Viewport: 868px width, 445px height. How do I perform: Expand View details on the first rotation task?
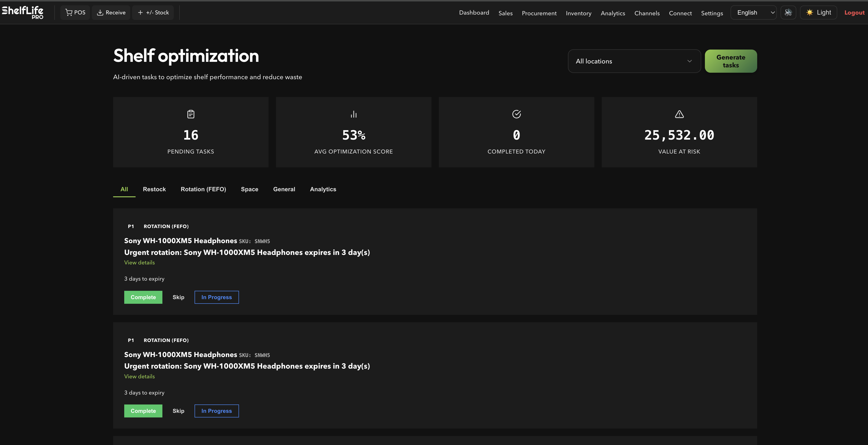coord(139,262)
